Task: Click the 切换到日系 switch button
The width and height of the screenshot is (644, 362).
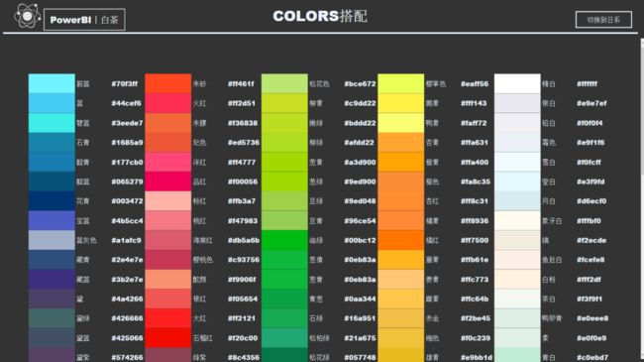Action: pyautogui.click(x=603, y=20)
